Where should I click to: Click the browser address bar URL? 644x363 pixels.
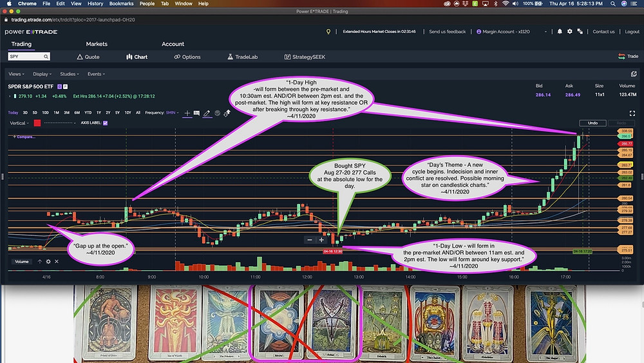[x=73, y=20]
